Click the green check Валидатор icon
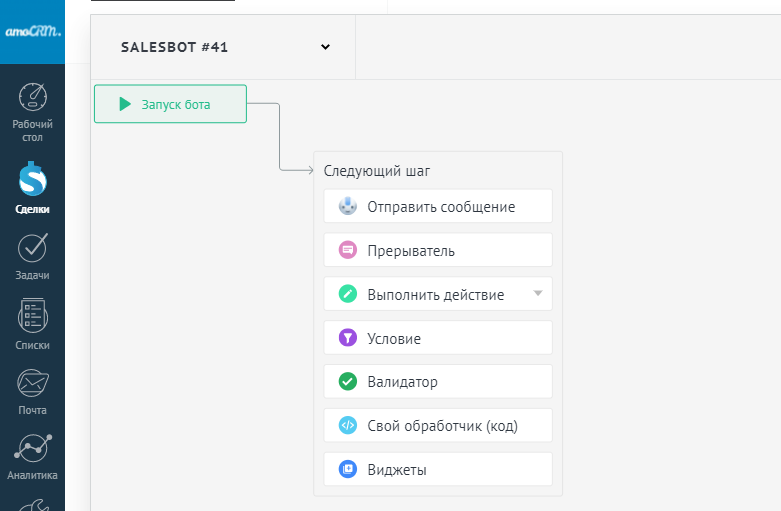The height and width of the screenshot is (511, 781). coord(348,382)
